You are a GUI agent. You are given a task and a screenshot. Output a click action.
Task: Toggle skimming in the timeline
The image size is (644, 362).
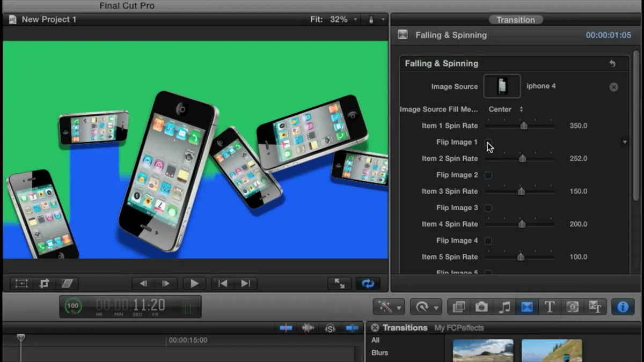(x=286, y=328)
